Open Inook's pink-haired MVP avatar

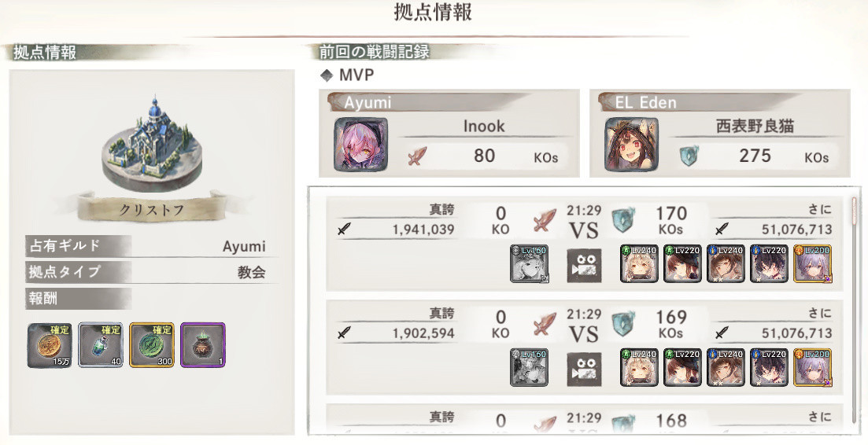(361, 145)
